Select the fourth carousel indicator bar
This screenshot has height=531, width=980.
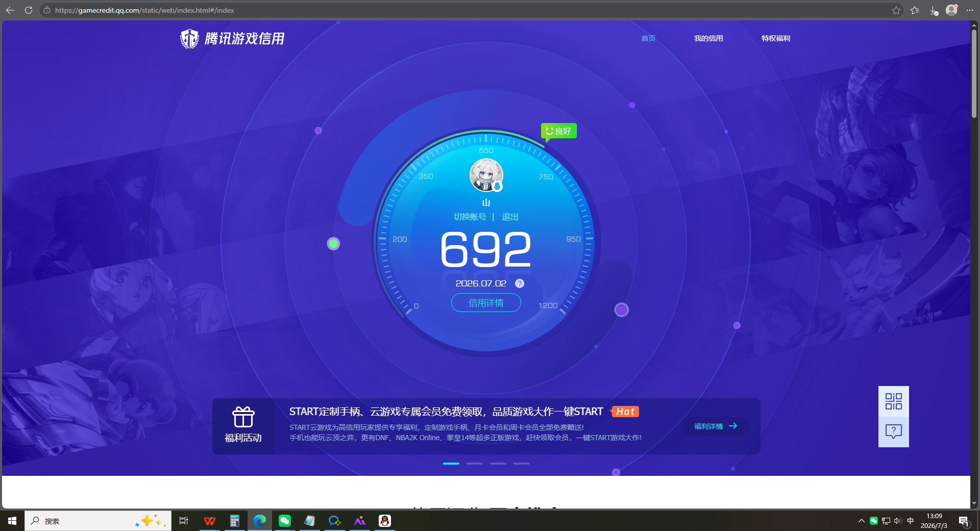point(522,463)
